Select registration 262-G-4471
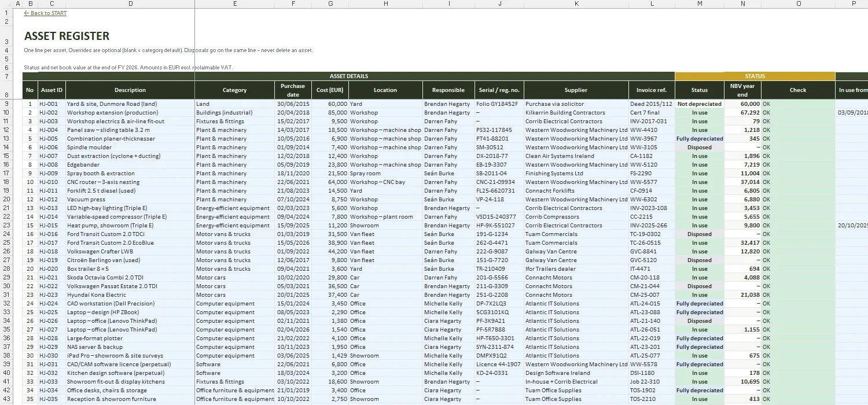This screenshot has width=868, height=405. tap(499, 243)
